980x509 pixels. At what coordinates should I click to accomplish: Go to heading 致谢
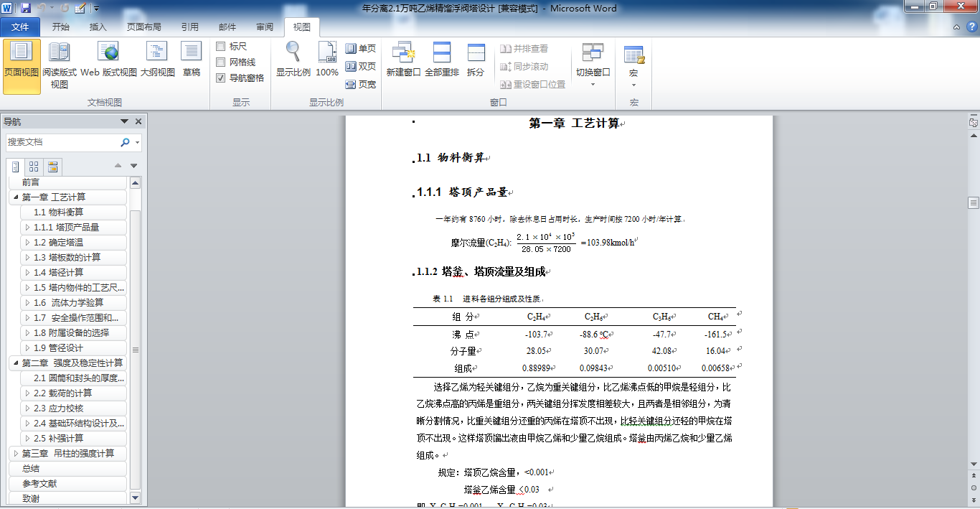(68, 498)
